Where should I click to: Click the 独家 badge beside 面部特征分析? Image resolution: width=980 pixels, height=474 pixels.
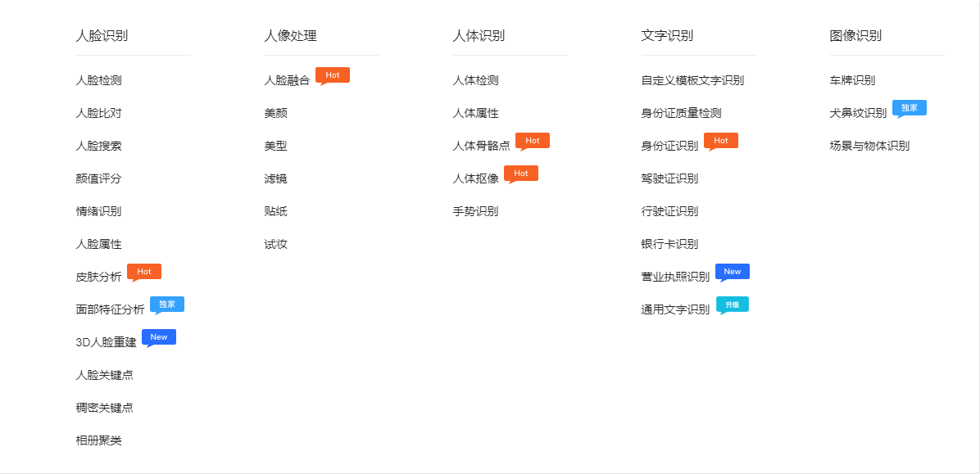pos(167,305)
